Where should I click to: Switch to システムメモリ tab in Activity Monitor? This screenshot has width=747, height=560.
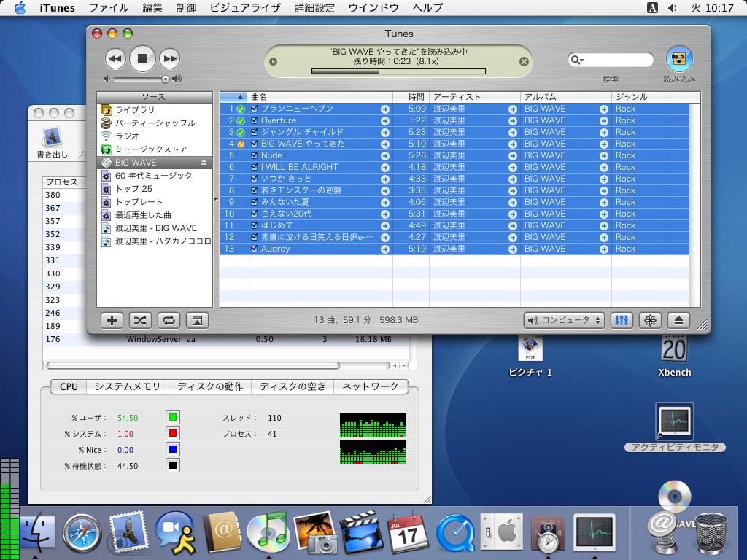(128, 386)
